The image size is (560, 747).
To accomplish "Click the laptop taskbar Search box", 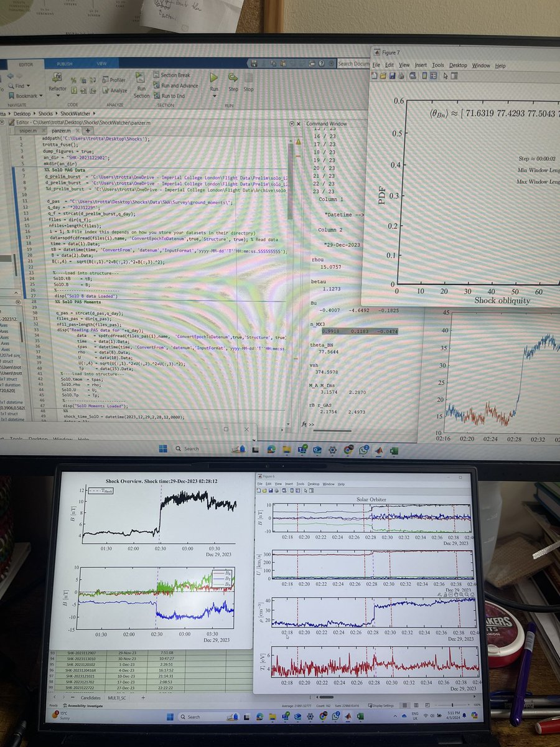I will click(208, 716).
